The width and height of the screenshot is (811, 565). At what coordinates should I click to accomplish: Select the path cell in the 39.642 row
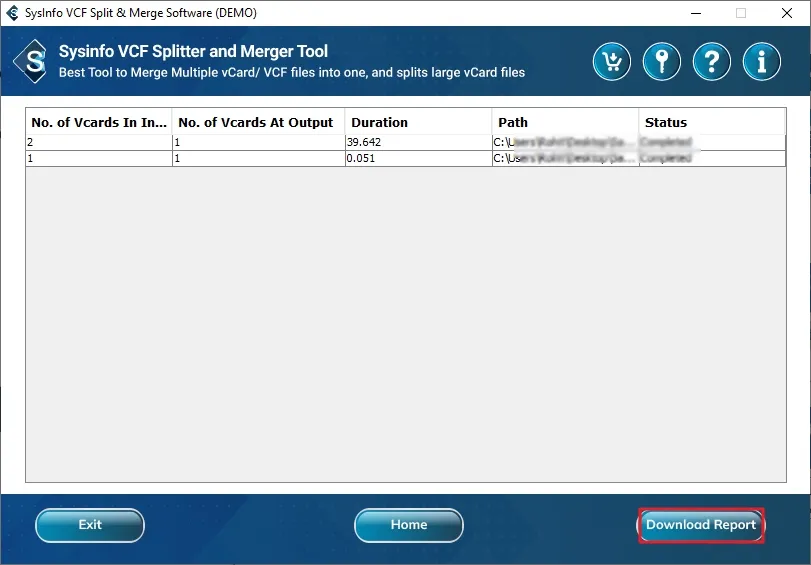click(x=565, y=142)
